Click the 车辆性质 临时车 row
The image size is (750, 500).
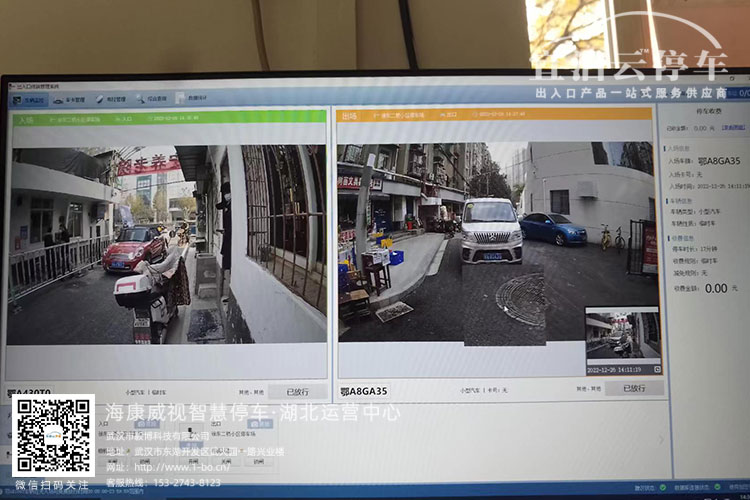click(694, 223)
